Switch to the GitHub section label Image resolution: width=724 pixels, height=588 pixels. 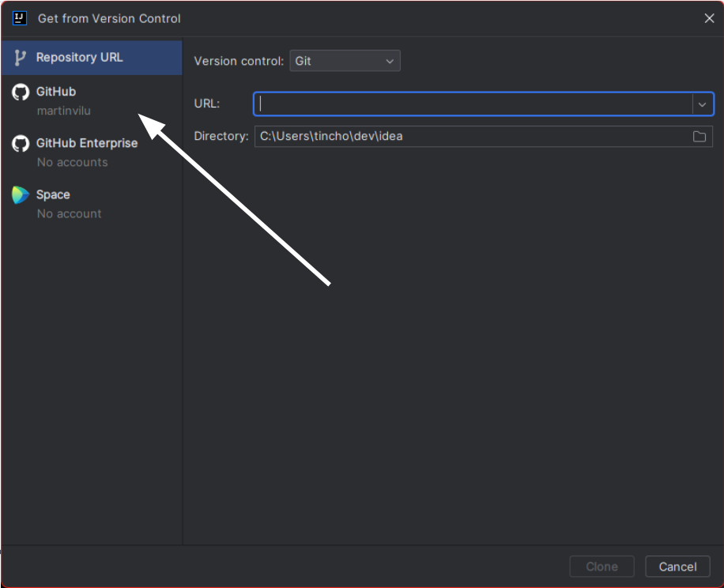click(x=56, y=92)
